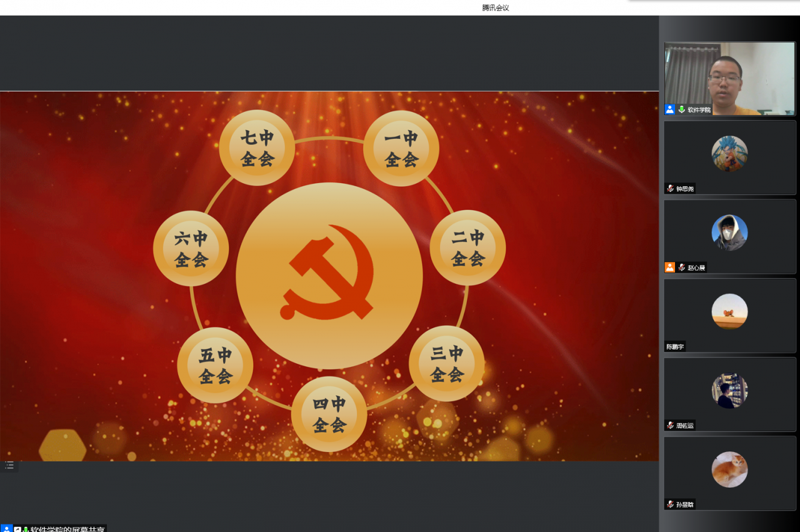Click the 一中全会 circle on the slide
The width and height of the screenshot is (800, 532).
pyautogui.click(x=401, y=149)
